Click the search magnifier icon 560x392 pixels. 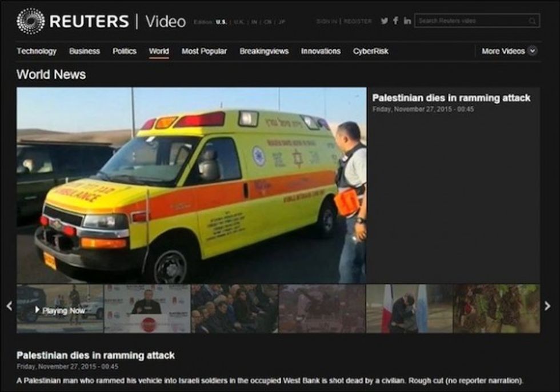[532, 21]
